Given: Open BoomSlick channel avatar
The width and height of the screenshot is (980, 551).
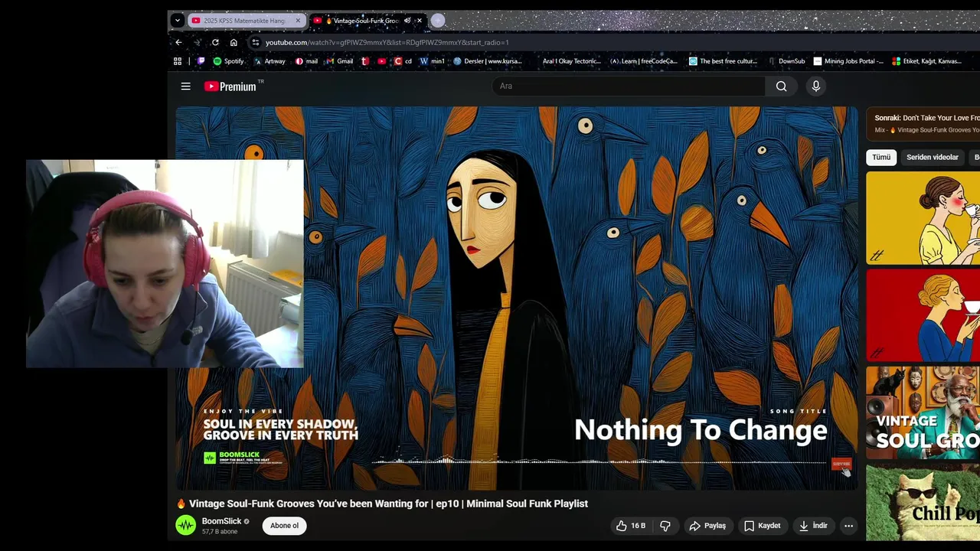Looking at the screenshot, I should 186,525.
